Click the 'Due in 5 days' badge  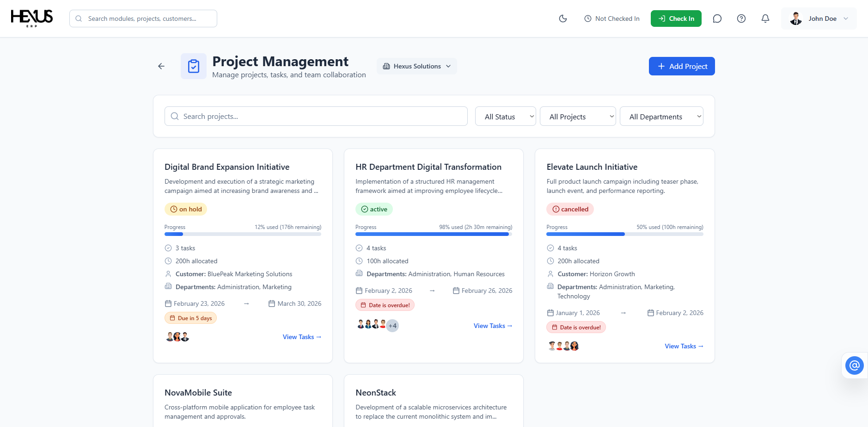(x=190, y=318)
